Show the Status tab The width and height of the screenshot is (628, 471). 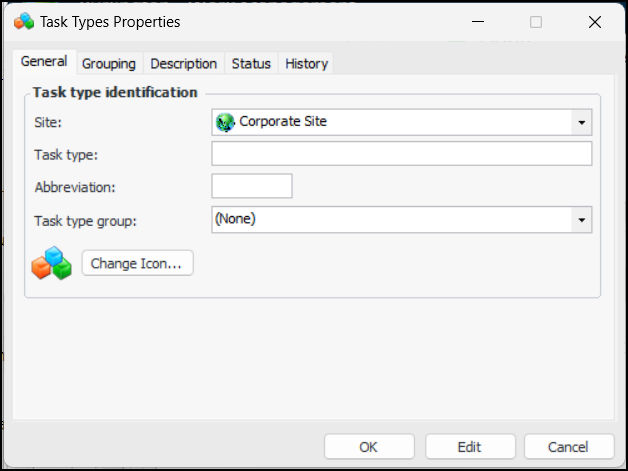click(x=251, y=63)
